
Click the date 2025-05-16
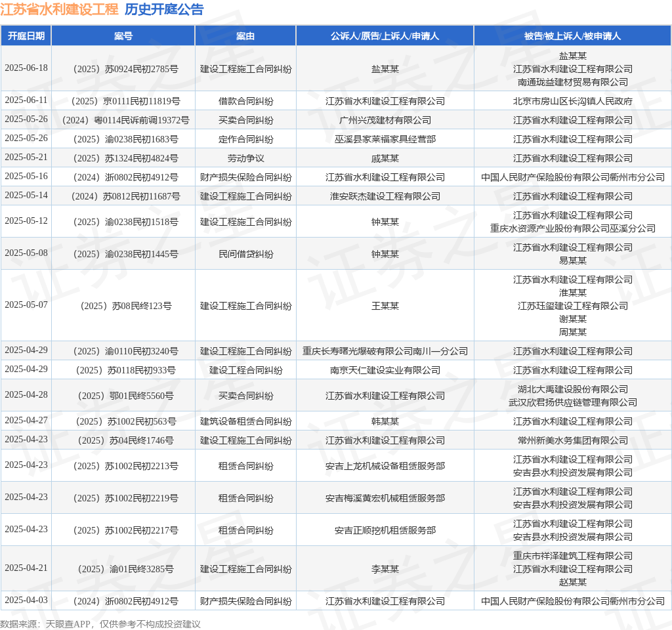[x=26, y=176]
